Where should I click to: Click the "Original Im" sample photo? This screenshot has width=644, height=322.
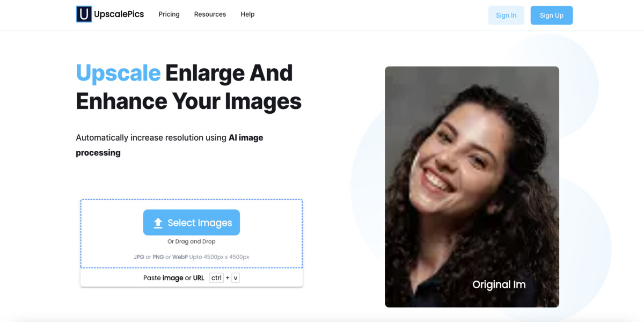pyautogui.click(x=472, y=187)
